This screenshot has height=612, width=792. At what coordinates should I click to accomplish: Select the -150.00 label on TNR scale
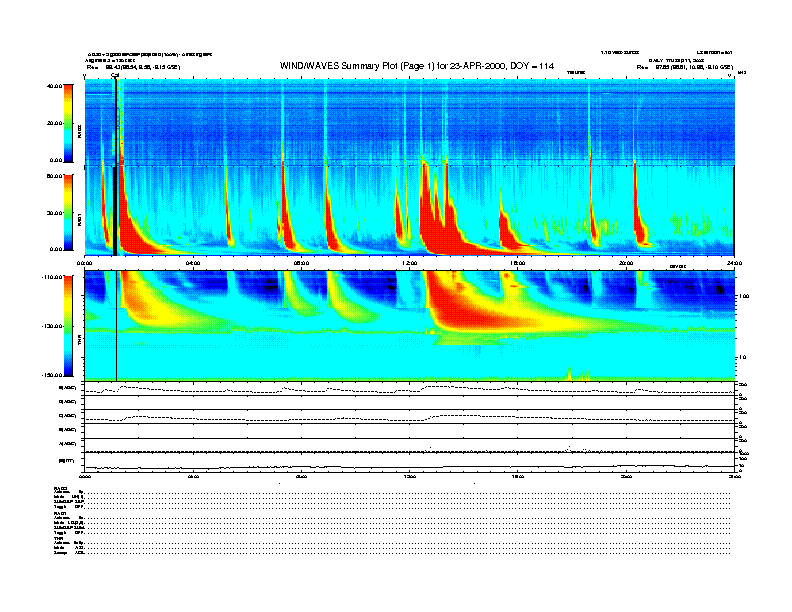pos(52,375)
